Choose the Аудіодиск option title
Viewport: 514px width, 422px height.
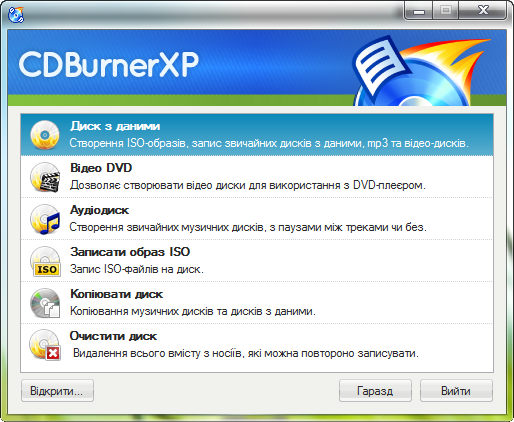99,210
